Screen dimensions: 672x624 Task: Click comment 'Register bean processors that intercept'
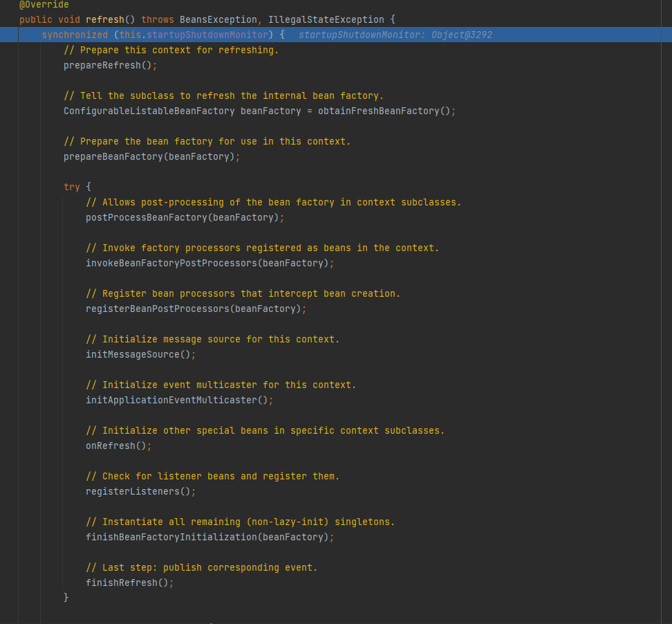(243, 294)
